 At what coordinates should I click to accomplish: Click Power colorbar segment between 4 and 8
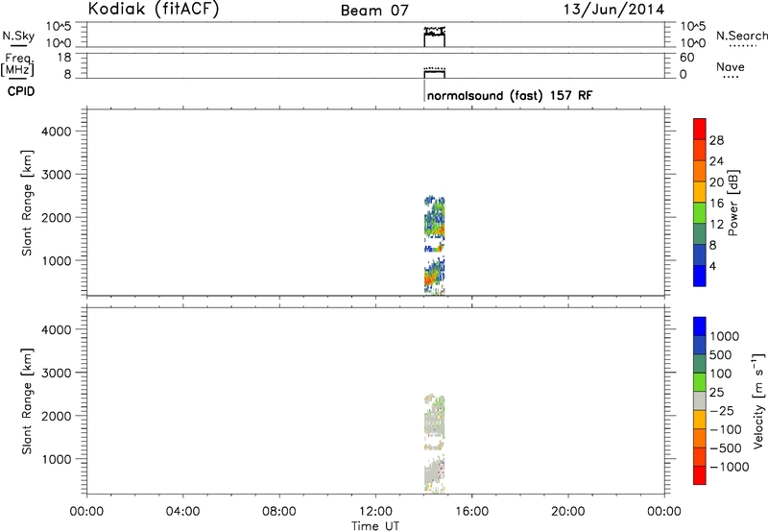point(700,255)
